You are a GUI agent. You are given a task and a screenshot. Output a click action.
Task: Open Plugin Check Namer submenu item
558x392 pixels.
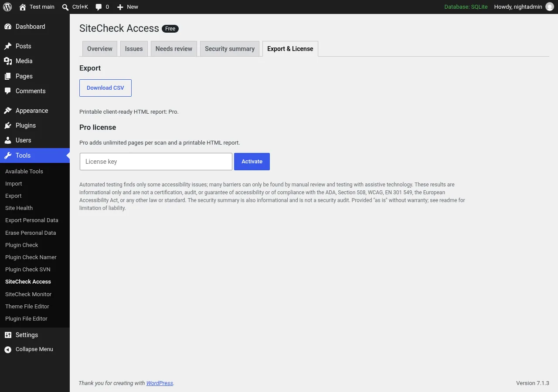(31, 257)
